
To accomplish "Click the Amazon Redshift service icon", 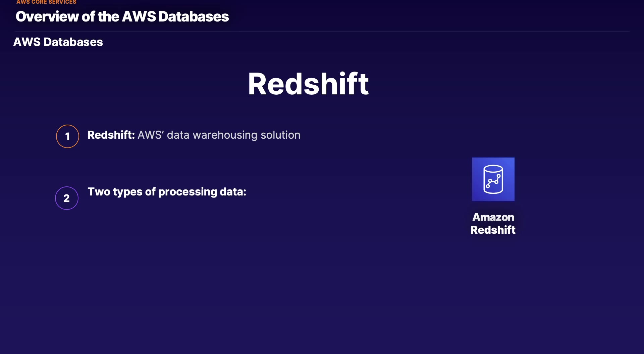I will tap(493, 179).
